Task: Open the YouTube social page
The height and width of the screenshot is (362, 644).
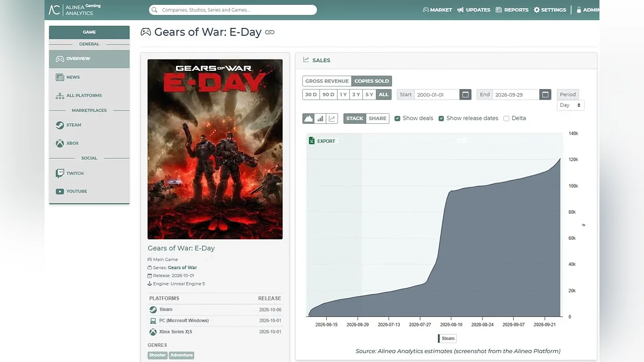Action: [x=89, y=191]
